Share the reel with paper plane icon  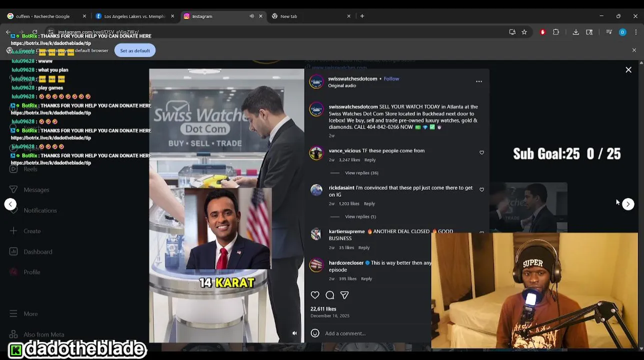click(x=344, y=295)
